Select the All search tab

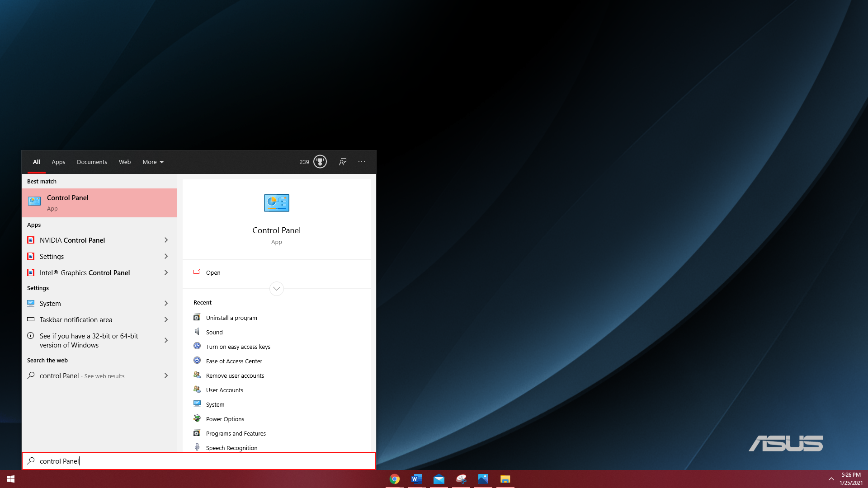pos(37,162)
